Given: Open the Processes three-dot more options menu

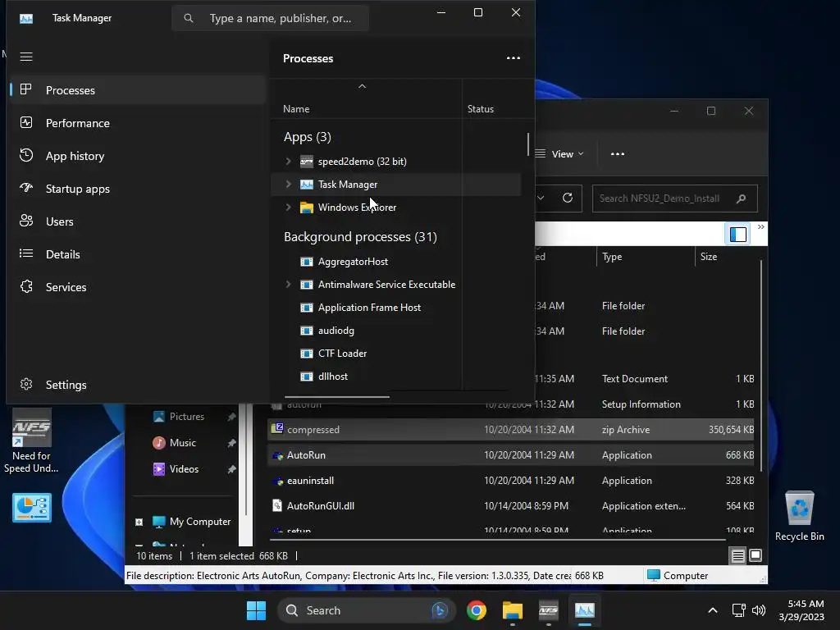Looking at the screenshot, I should [514, 58].
